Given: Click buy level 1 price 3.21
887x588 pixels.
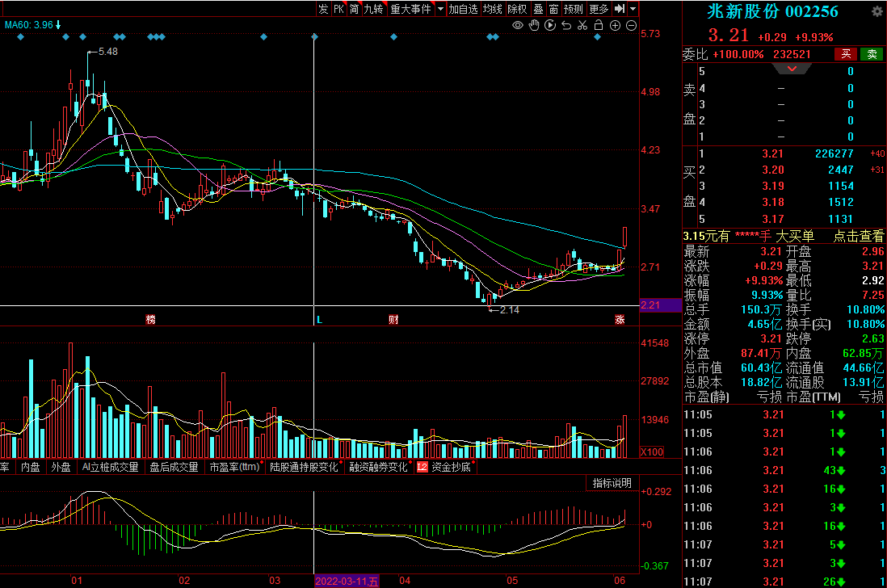Looking at the screenshot, I should pyautogui.click(x=772, y=153).
